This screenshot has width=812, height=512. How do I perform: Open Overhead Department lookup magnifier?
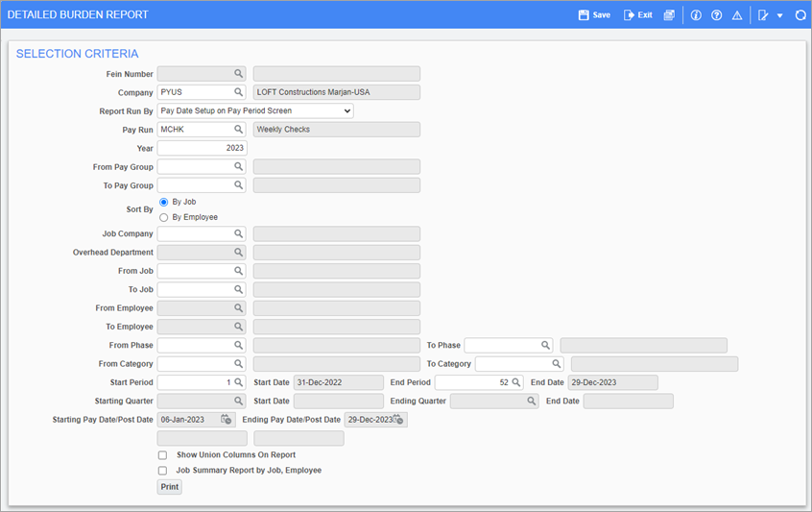click(x=238, y=253)
